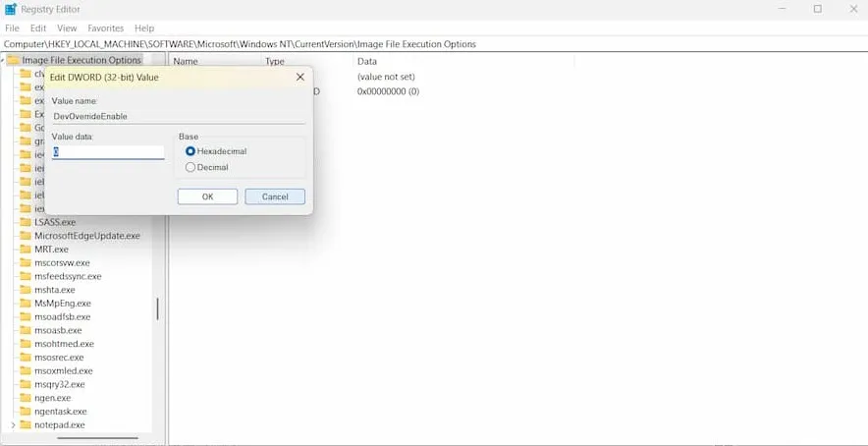Select the msqry32.exe folder icon
Screen dimensions: 868x446
25,384
